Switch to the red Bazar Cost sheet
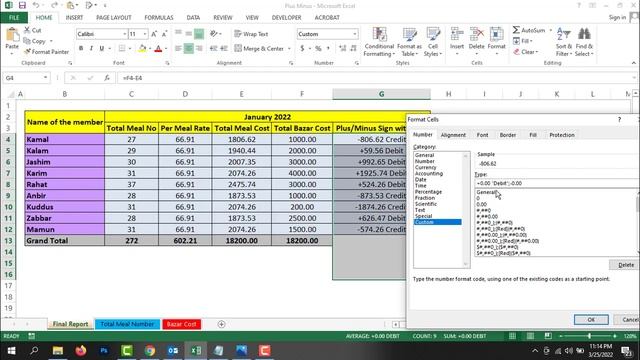The image size is (640, 360). click(x=182, y=324)
